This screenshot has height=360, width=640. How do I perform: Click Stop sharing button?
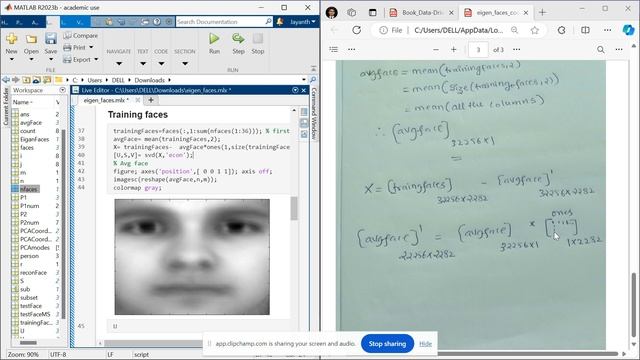[387, 344]
